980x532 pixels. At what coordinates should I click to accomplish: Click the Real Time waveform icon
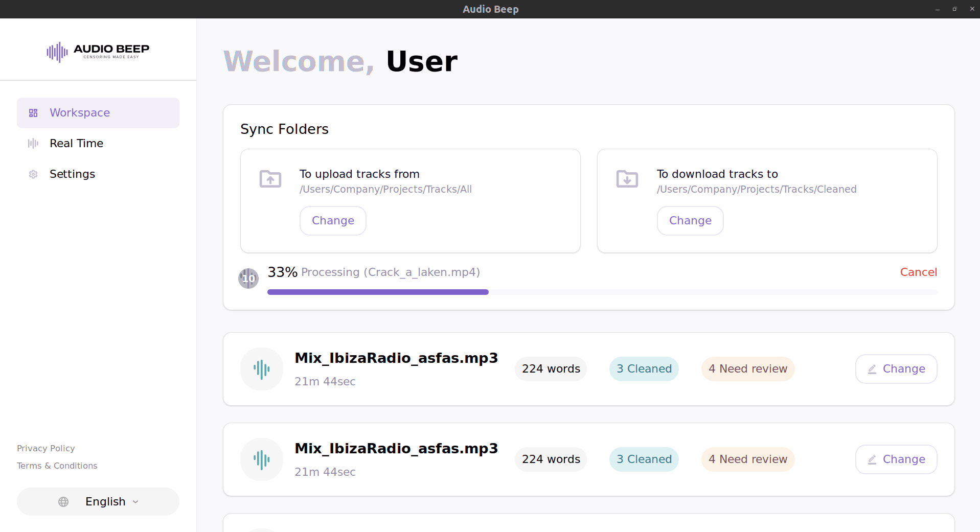[x=33, y=144]
